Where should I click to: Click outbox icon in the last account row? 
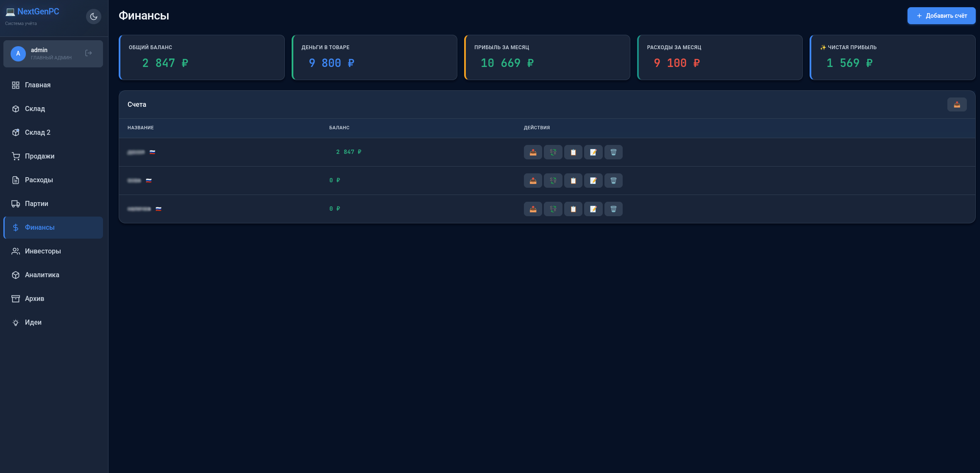coord(533,209)
